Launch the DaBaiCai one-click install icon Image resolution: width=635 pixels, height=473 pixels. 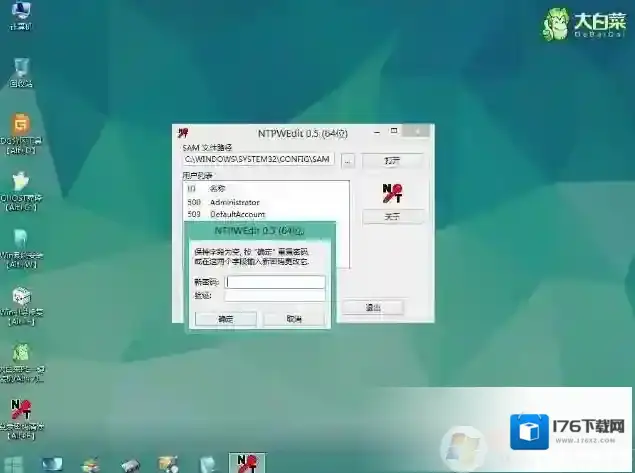[21, 363]
